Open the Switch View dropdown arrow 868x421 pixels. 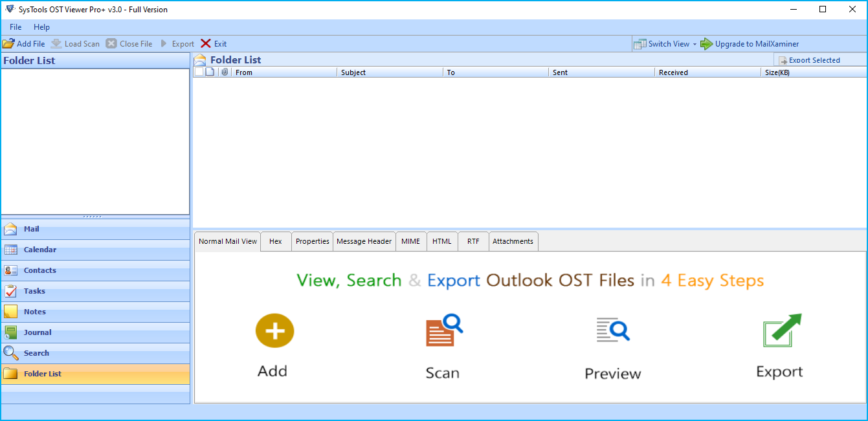tap(695, 44)
